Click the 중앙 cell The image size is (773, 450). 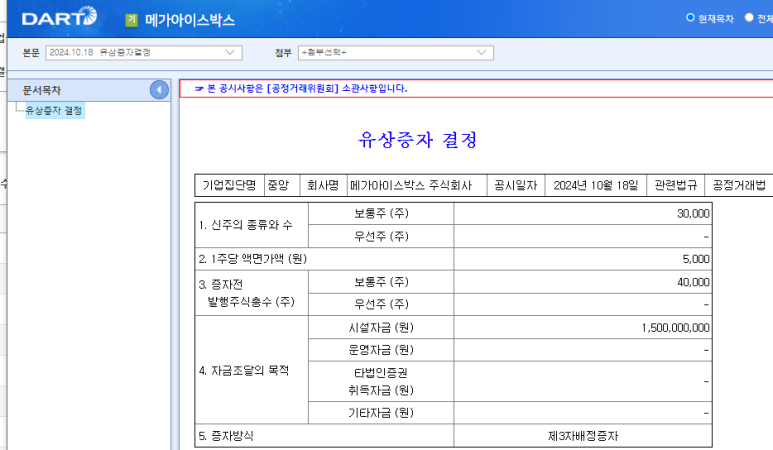[282, 185]
